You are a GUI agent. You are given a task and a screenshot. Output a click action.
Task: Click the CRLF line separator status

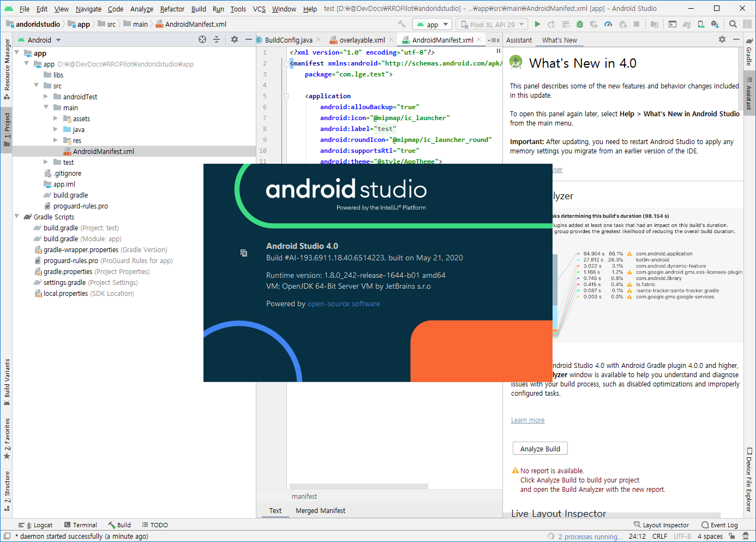click(659, 537)
